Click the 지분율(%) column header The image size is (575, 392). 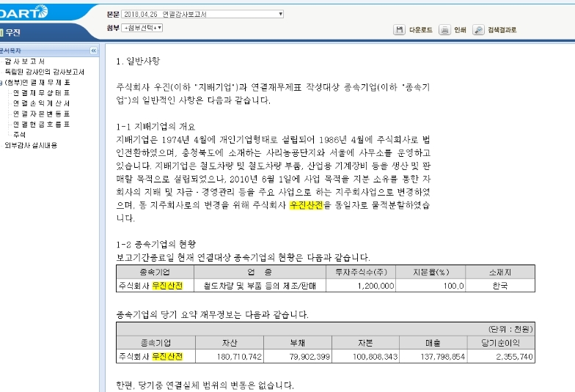point(431,273)
